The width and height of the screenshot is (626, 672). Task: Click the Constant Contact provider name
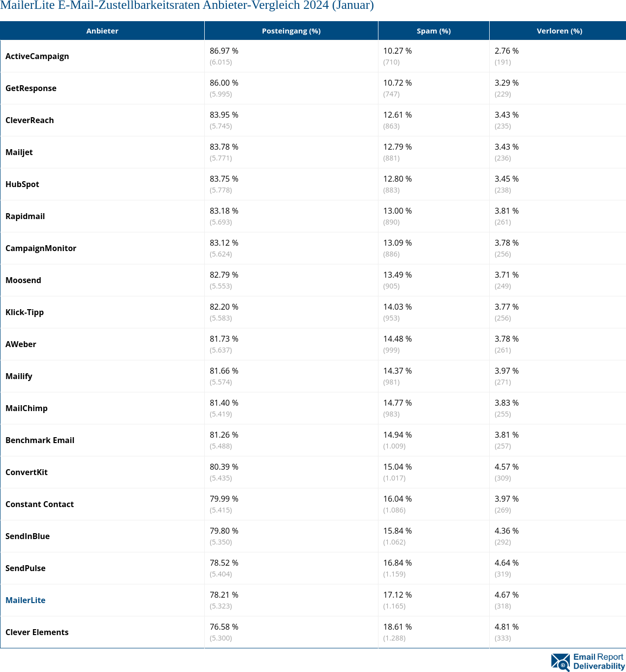(x=39, y=504)
